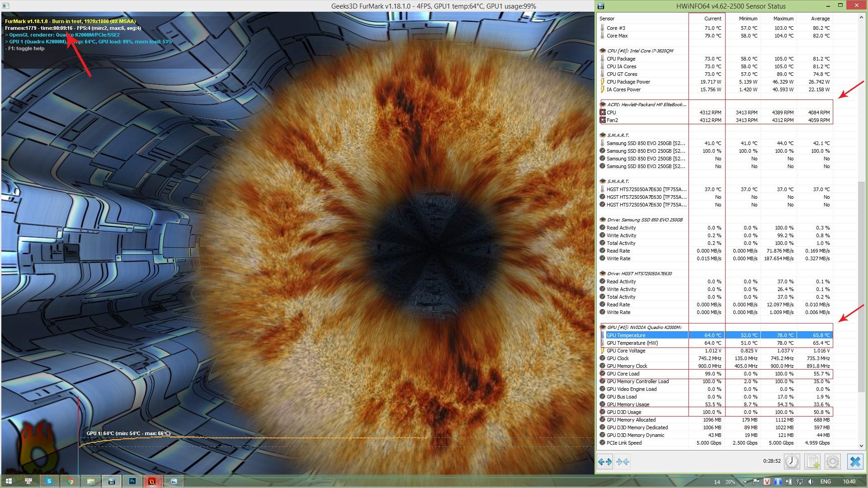Open File Explorer from the taskbar
Image resolution: width=868 pixels, height=488 pixels.
click(91, 481)
